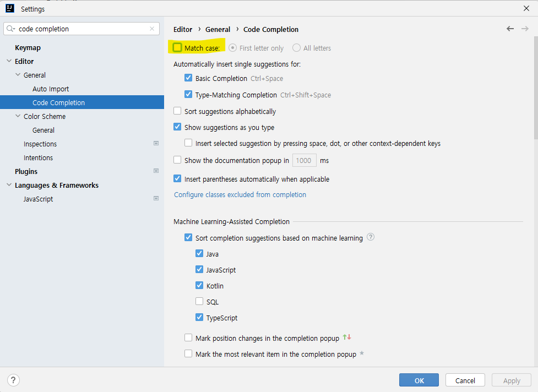Enable Mark position changes in the completion popup
Screen dimensions: 538x392
point(188,338)
